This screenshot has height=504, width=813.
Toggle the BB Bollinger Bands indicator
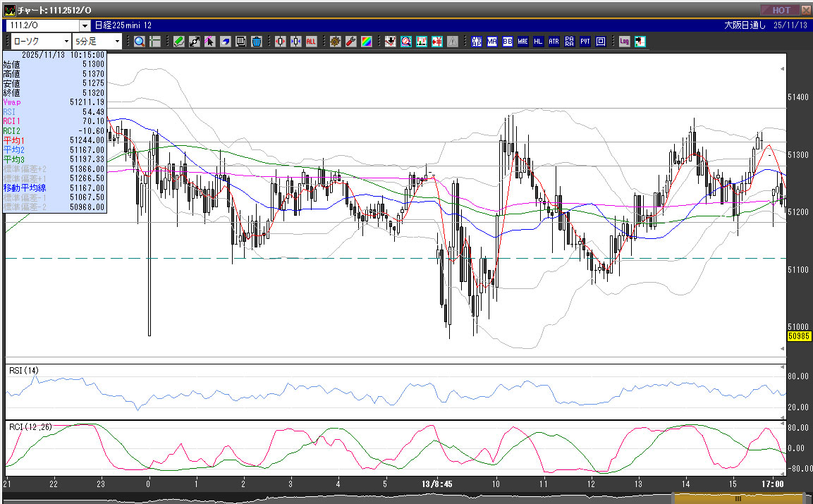point(508,42)
